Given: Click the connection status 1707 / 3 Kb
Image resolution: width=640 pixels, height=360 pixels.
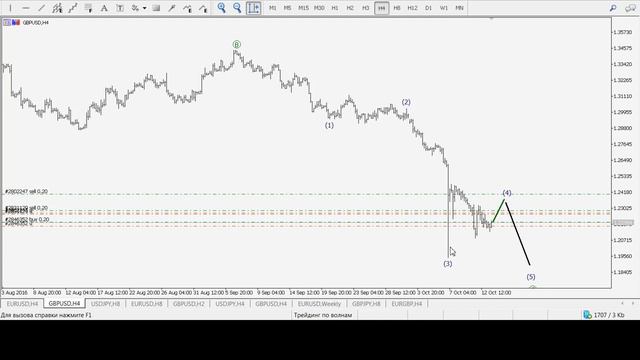Looking at the screenshot, I should (x=604, y=315).
